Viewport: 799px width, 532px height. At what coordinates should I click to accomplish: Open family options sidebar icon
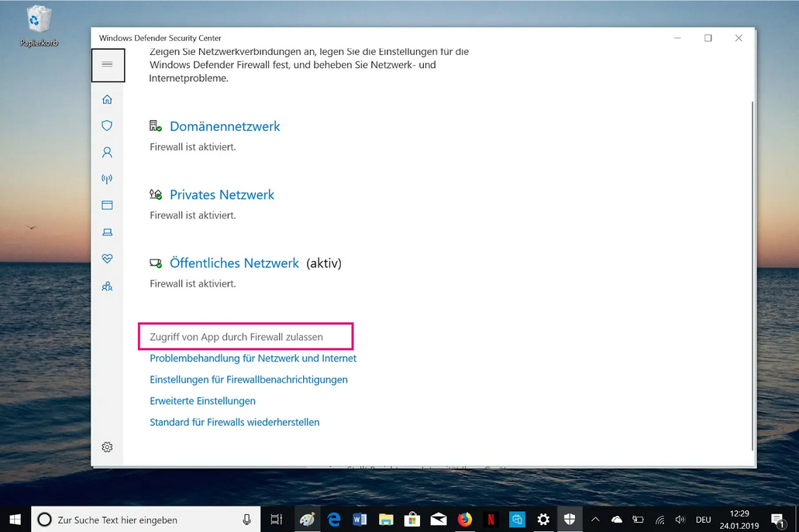[107, 287]
